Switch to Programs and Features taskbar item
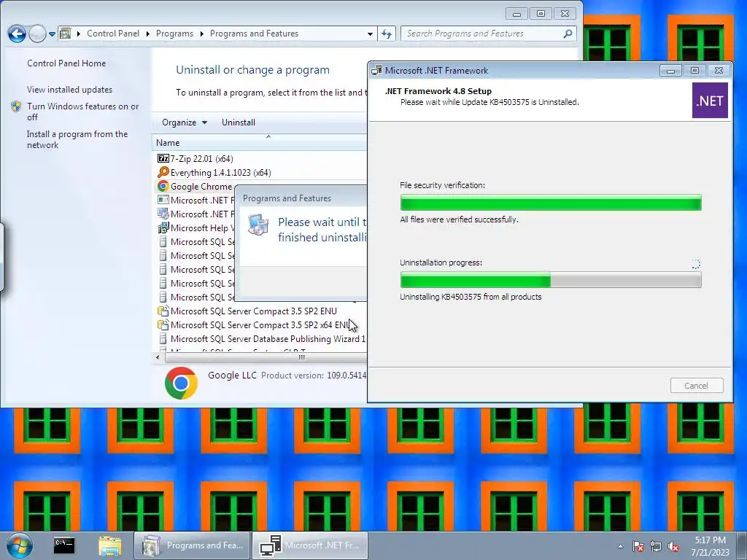 coord(193,545)
